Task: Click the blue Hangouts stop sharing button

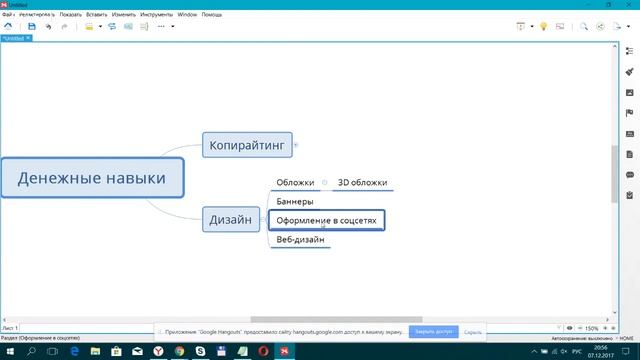Action: click(433, 332)
